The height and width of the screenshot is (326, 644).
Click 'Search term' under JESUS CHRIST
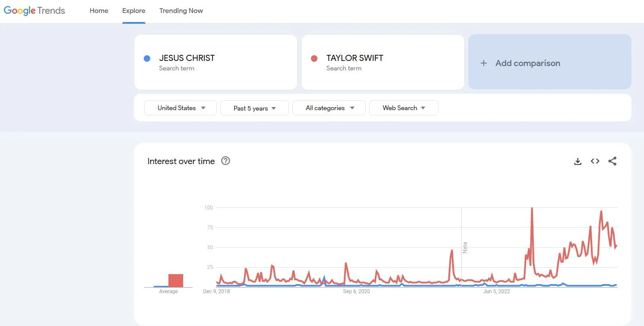[x=177, y=68]
